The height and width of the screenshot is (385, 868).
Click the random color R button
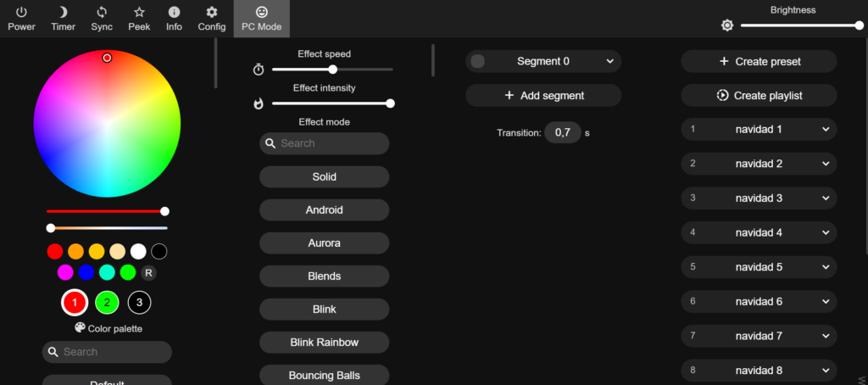pos(147,272)
